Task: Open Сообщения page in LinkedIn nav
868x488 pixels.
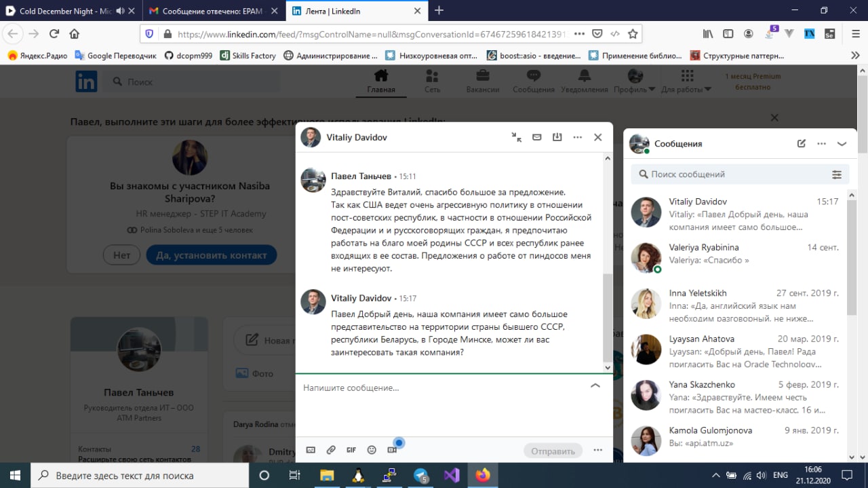Action: 534,81
